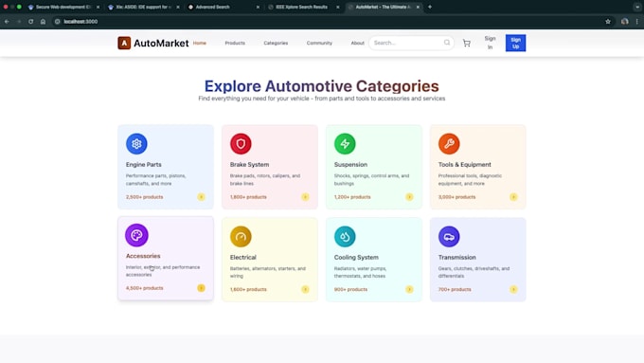Viewport: 644px width, 363px height.
Task: Open a new browser tab
Action: 430,7
